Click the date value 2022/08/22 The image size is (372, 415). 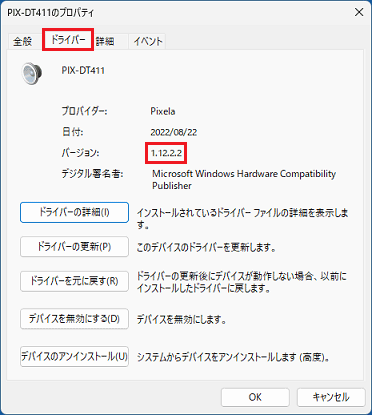point(173,132)
